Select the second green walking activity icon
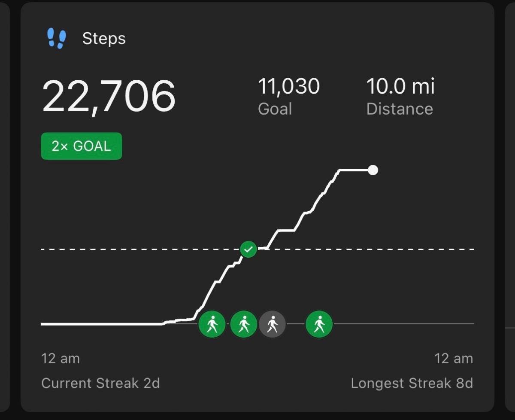This screenshot has height=420, width=515. pyautogui.click(x=244, y=324)
